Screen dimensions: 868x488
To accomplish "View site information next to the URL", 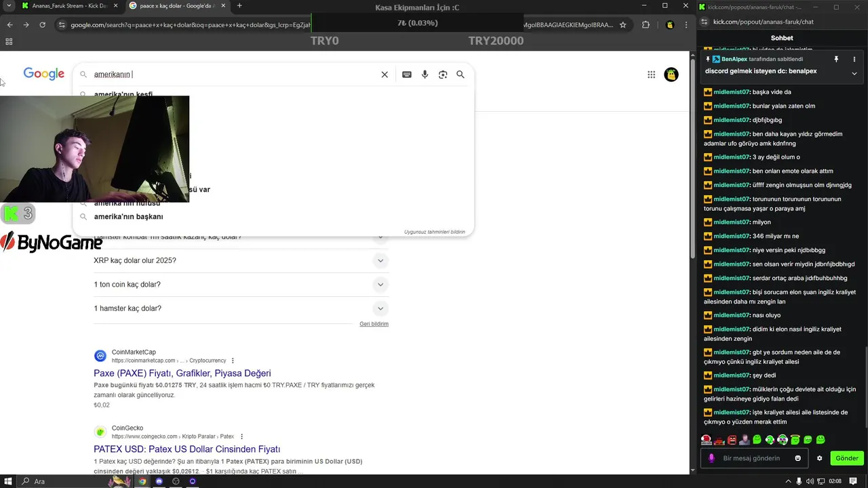I will point(62,25).
